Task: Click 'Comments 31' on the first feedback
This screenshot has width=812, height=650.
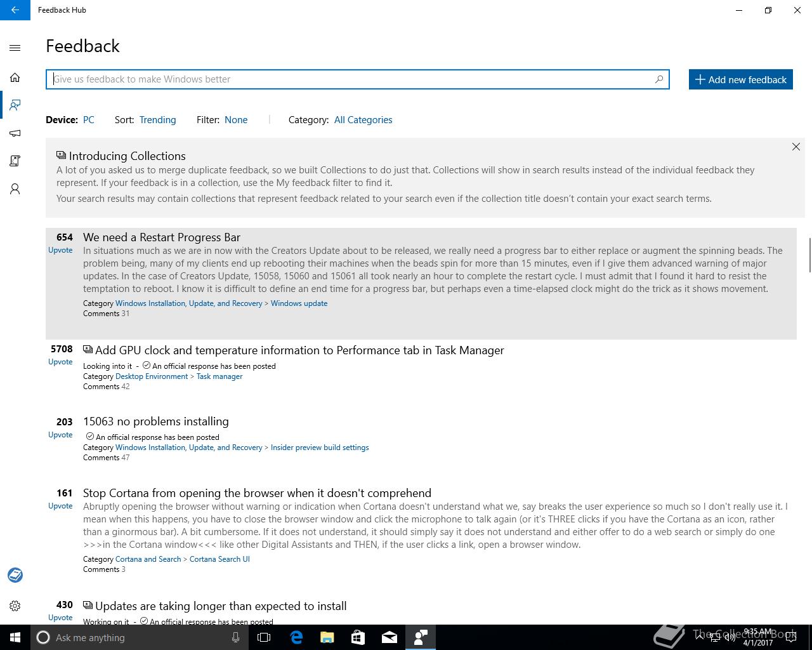Action: 106,314
